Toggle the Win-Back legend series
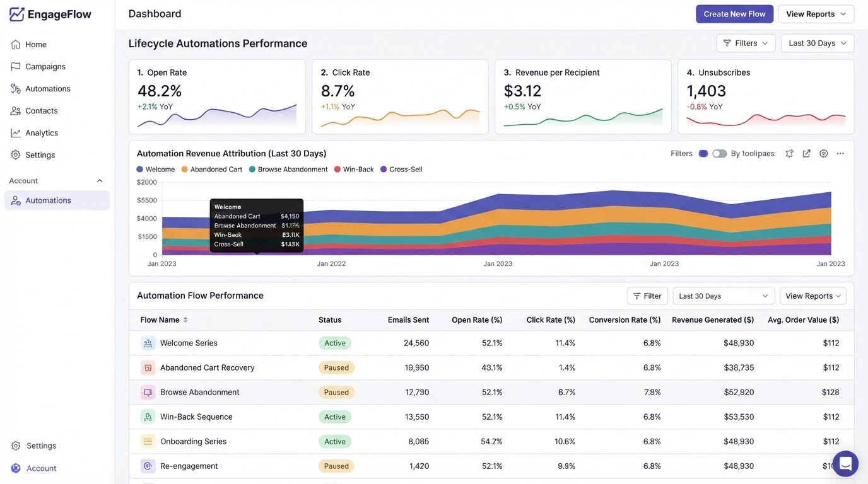The image size is (868, 484). (354, 170)
